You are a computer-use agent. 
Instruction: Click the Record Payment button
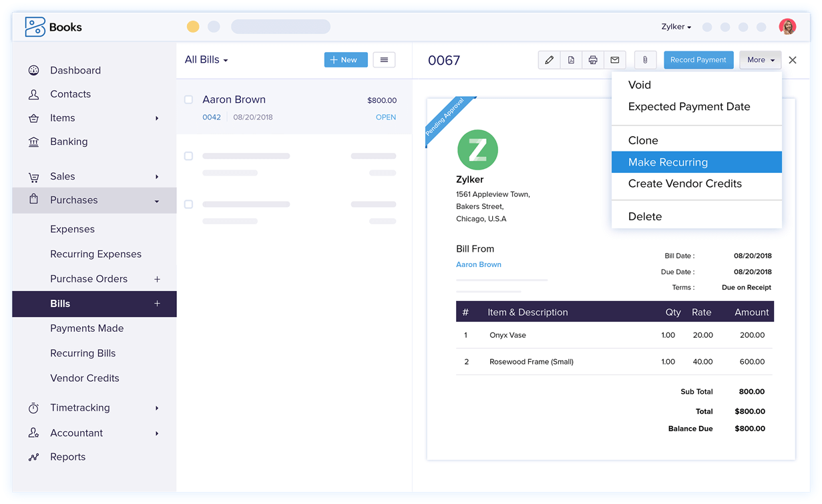[x=698, y=60]
